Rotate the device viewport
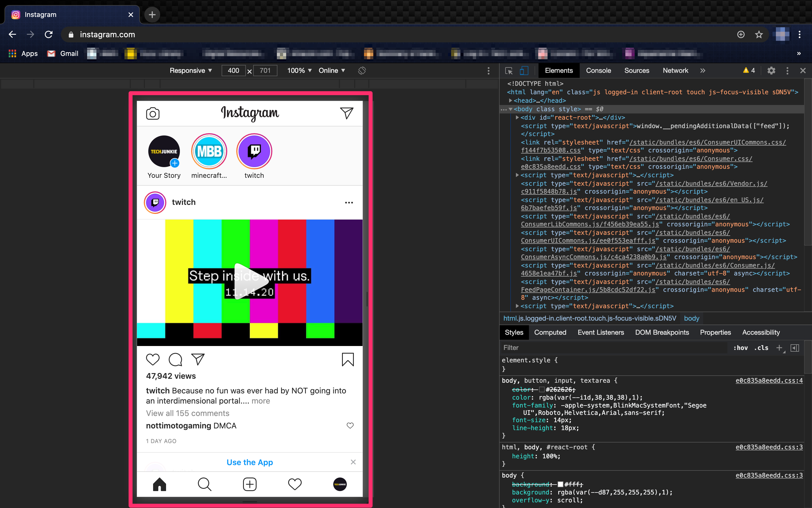The width and height of the screenshot is (812, 508). point(362,71)
